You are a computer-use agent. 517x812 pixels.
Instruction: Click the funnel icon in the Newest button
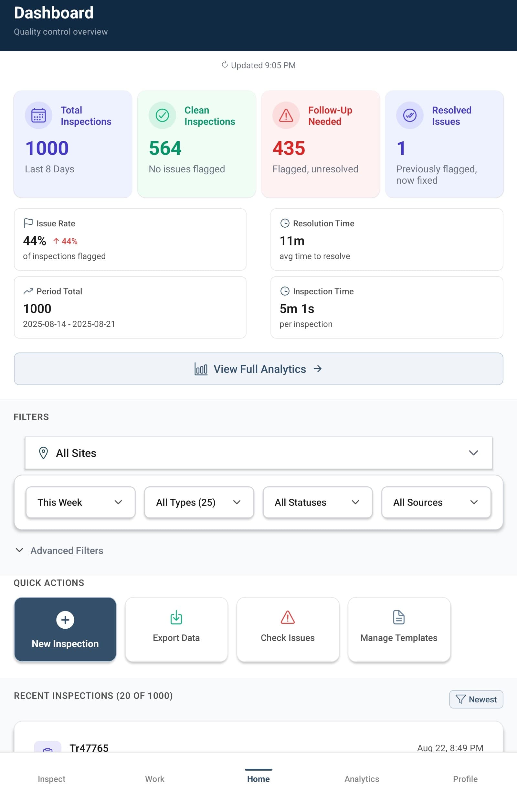[x=461, y=699]
